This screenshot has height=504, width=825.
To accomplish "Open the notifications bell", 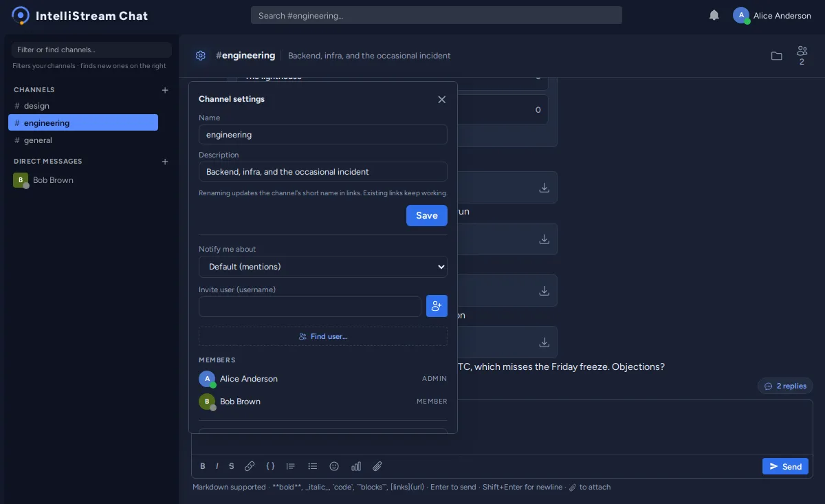I will [x=714, y=15].
